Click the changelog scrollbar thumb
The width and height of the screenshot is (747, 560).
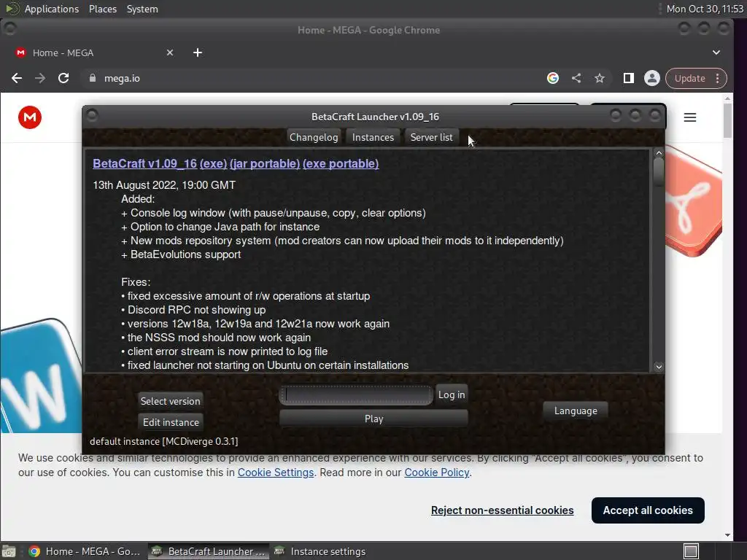tap(659, 172)
